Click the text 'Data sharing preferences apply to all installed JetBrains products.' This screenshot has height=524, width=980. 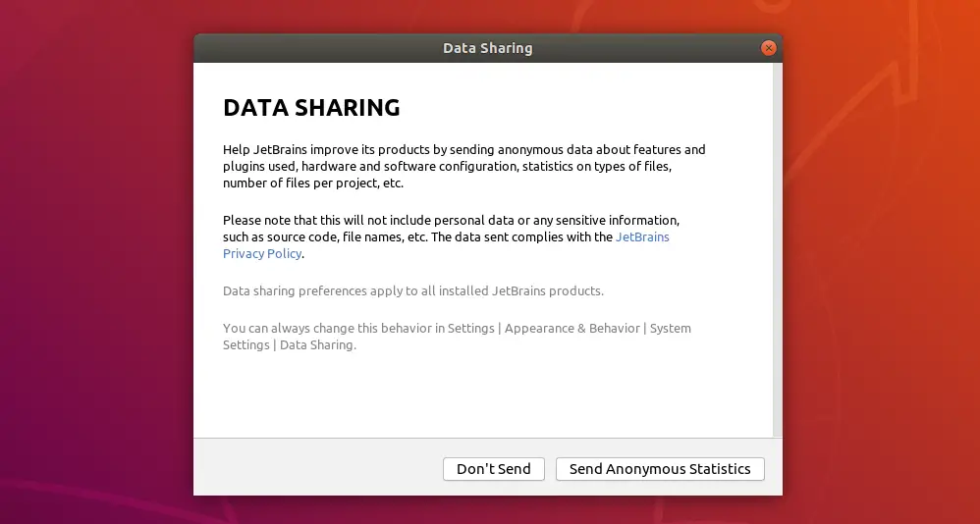coord(413,291)
